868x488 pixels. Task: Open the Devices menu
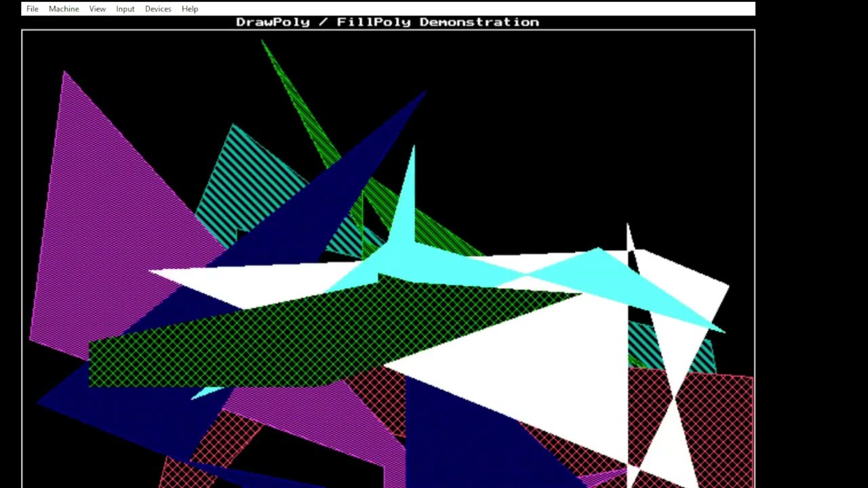tap(158, 9)
